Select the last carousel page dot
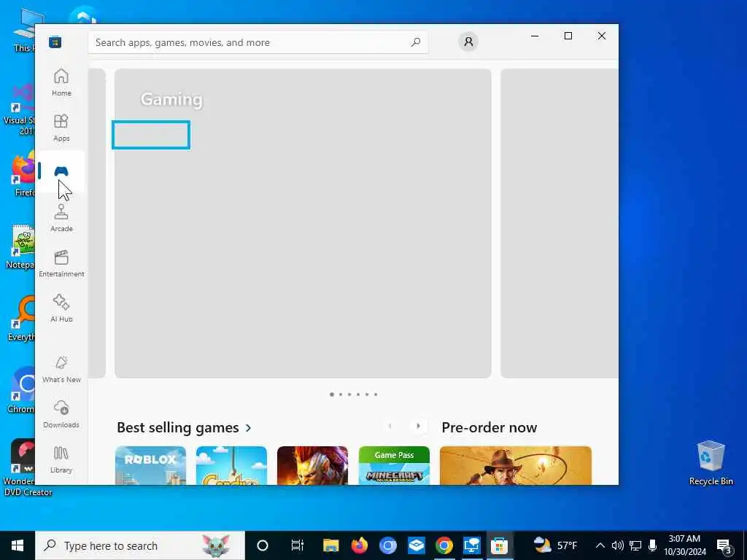This screenshot has width=747, height=560. click(376, 394)
